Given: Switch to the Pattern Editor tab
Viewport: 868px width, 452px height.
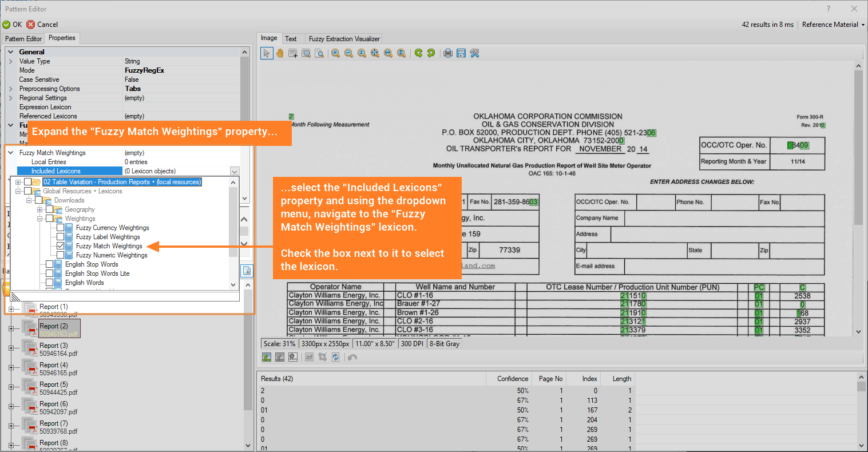Looking at the screenshot, I should [23, 39].
